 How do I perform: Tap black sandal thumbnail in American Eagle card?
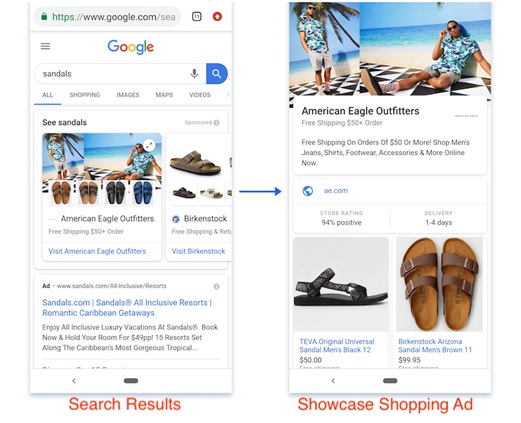115,192
